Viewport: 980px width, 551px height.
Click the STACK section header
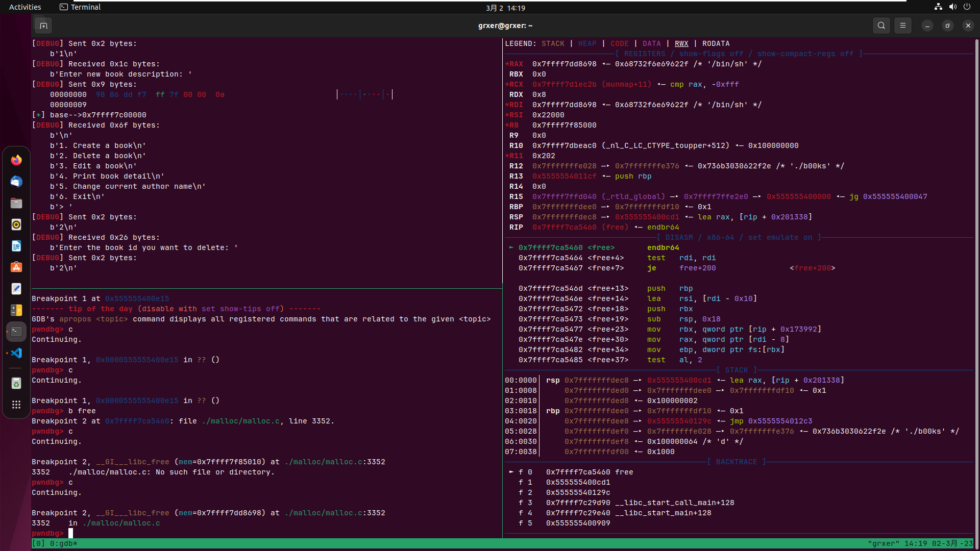(x=737, y=370)
